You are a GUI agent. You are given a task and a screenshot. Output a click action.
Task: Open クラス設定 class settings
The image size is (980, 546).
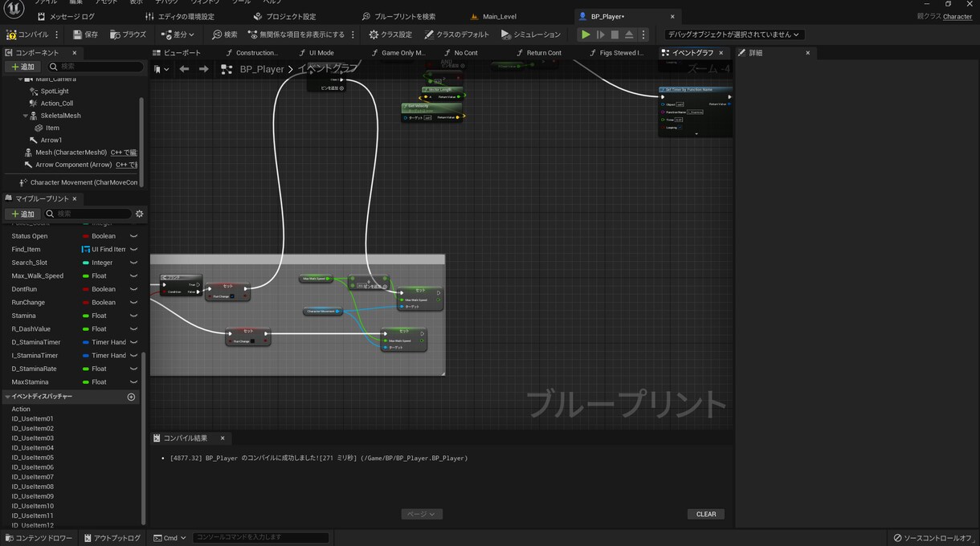pos(390,35)
